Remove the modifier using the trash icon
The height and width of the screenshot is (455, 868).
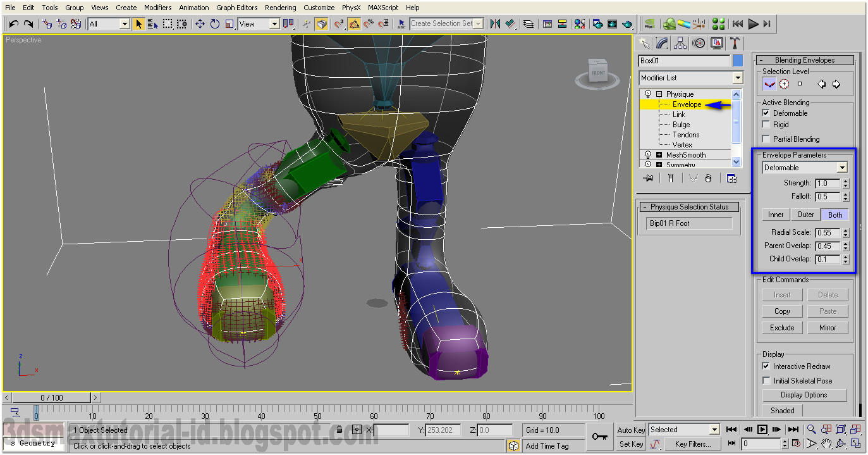click(x=708, y=179)
